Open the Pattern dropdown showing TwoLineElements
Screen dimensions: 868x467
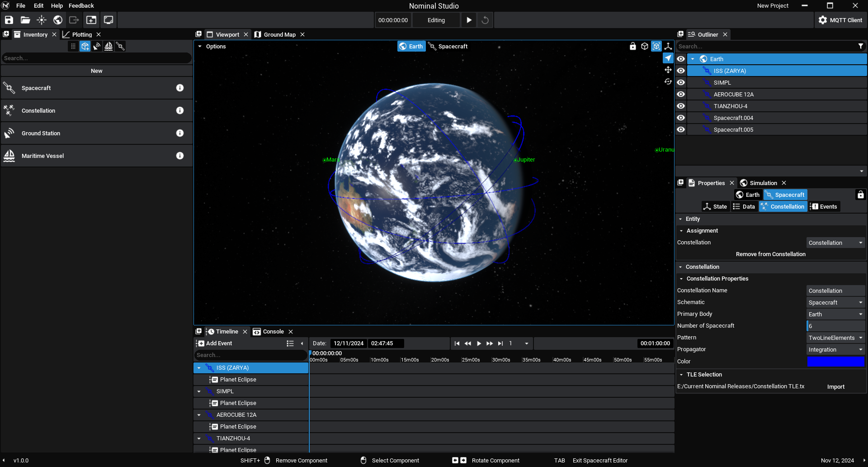click(835, 338)
